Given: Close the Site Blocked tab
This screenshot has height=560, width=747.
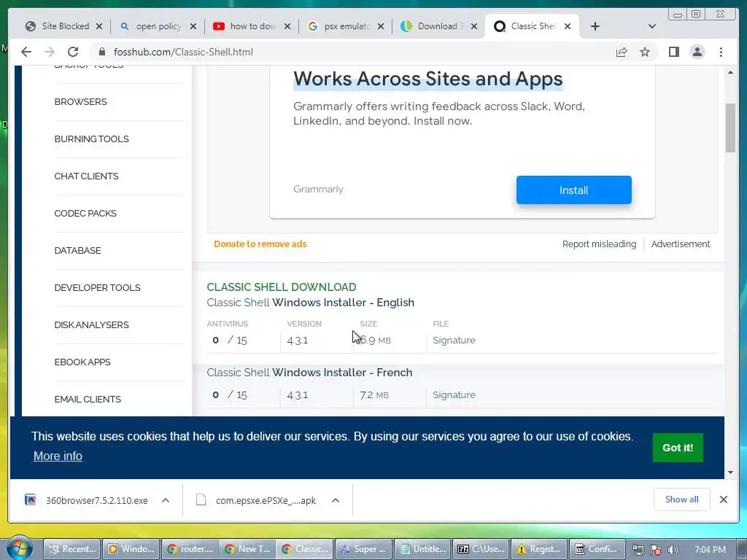Looking at the screenshot, I should pos(99,26).
